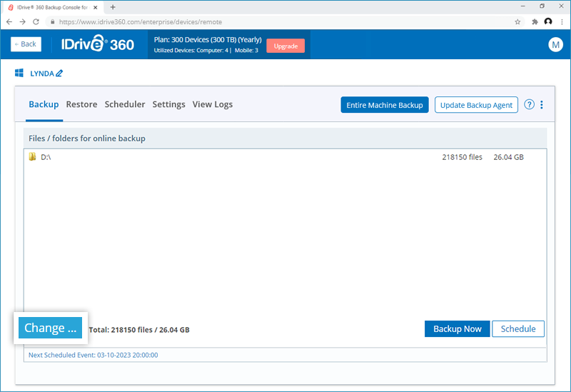Open a new browser tab
The image size is (571, 392).
[x=113, y=7]
